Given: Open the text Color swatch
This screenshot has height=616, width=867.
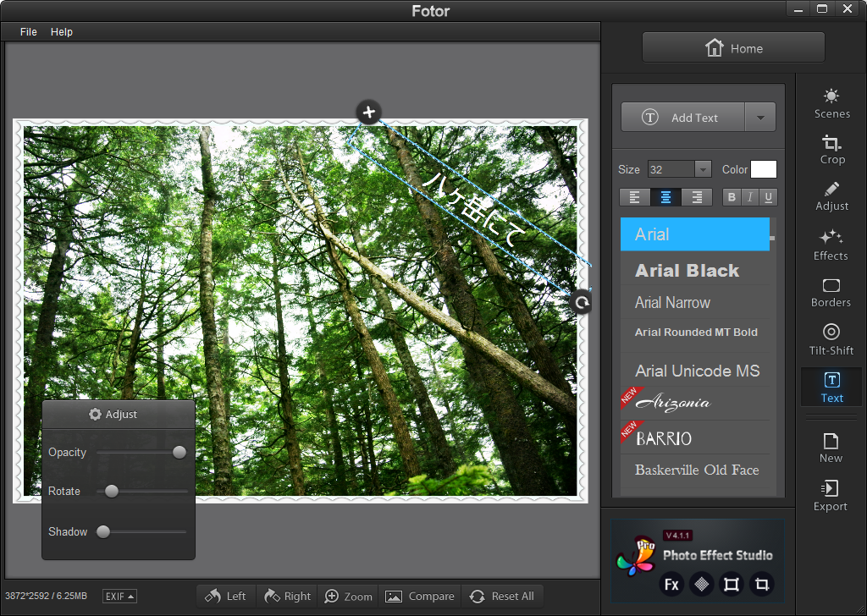Looking at the screenshot, I should pyautogui.click(x=763, y=169).
